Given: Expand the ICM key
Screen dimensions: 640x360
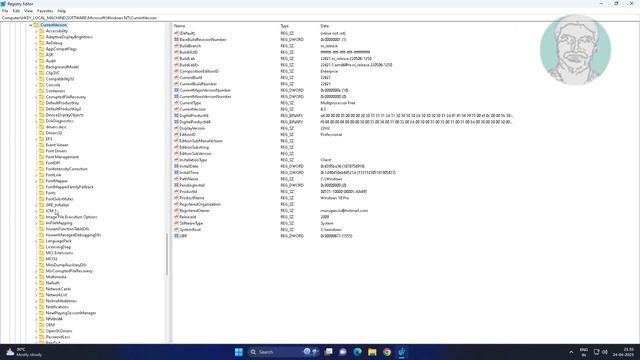Looking at the screenshot, I should pyautogui.click(x=36, y=211).
